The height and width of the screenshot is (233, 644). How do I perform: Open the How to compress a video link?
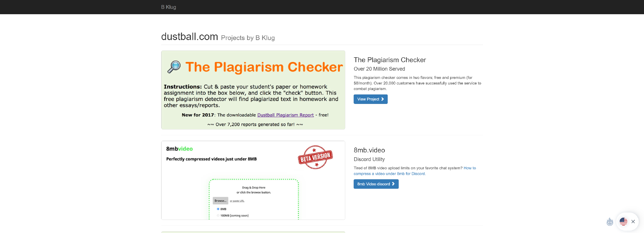pos(414,171)
